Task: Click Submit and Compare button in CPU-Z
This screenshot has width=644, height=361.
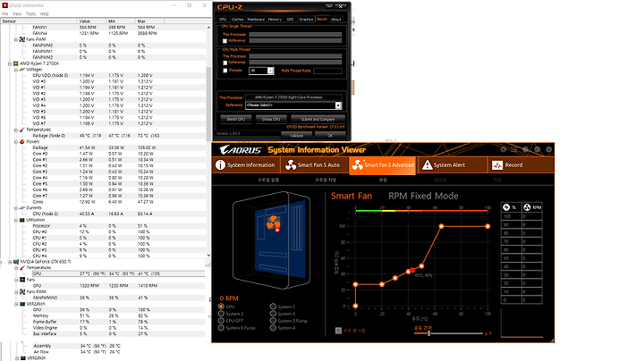Action: [x=318, y=119]
